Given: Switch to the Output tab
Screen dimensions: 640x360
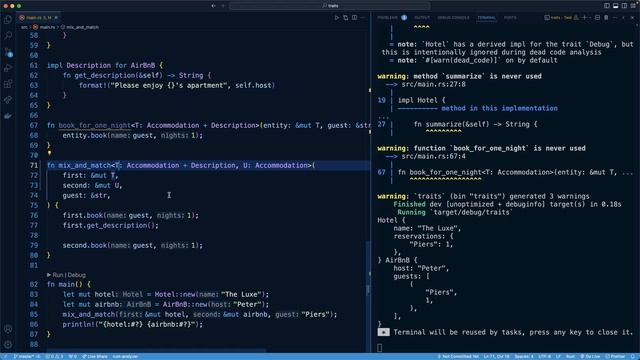Looking at the screenshot, I should pyautogui.click(x=422, y=18).
